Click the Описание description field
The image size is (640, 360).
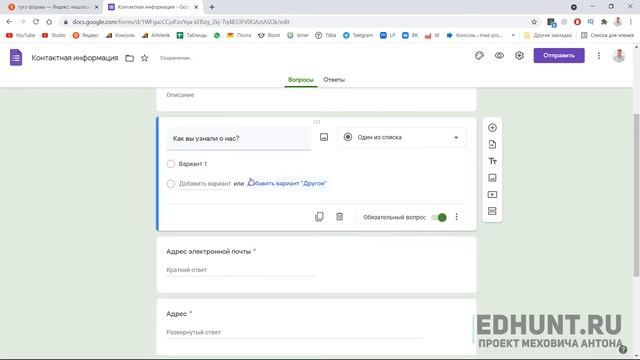[180, 95]
